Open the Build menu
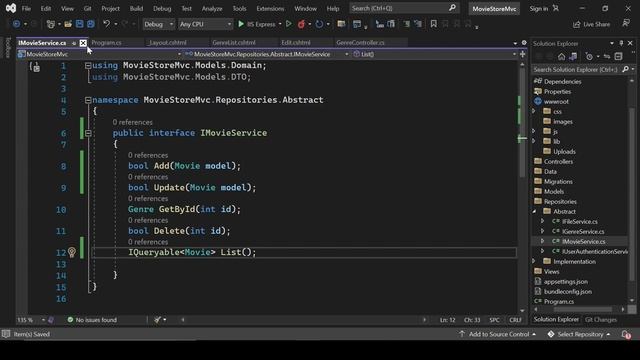Viewport: 640px width, 360px height. [x=136, y=8]
